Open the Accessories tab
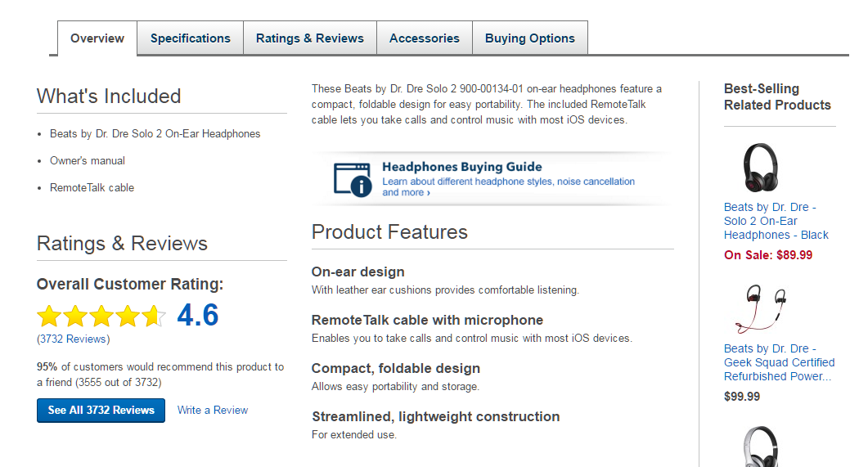 (x=425, y=38)
